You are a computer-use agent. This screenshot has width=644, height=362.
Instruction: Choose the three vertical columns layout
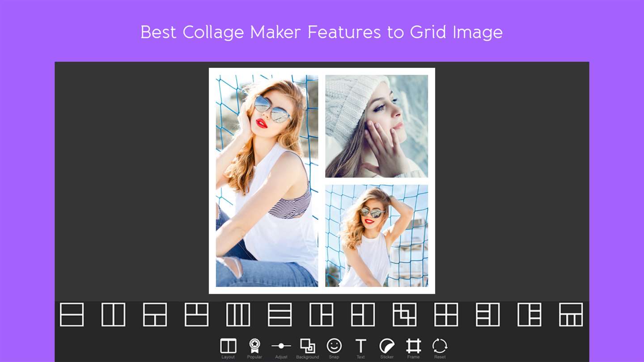coord(238,315)
